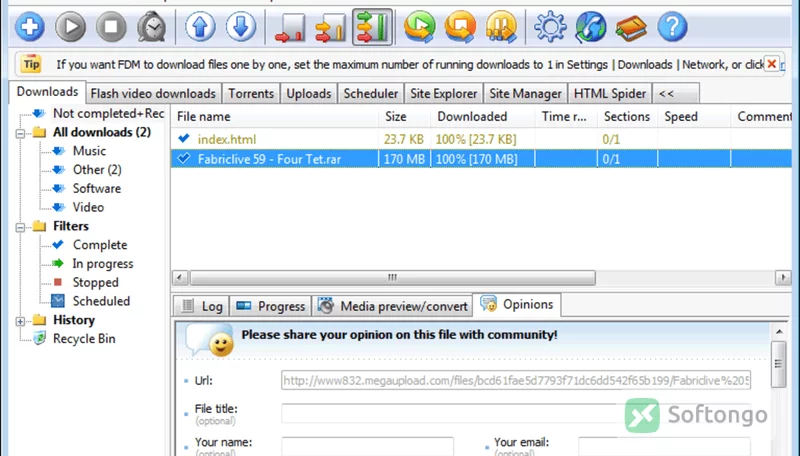Switch to the Downloads tab
The width and height of the screenshot is (800, 456).
(47, 92)
